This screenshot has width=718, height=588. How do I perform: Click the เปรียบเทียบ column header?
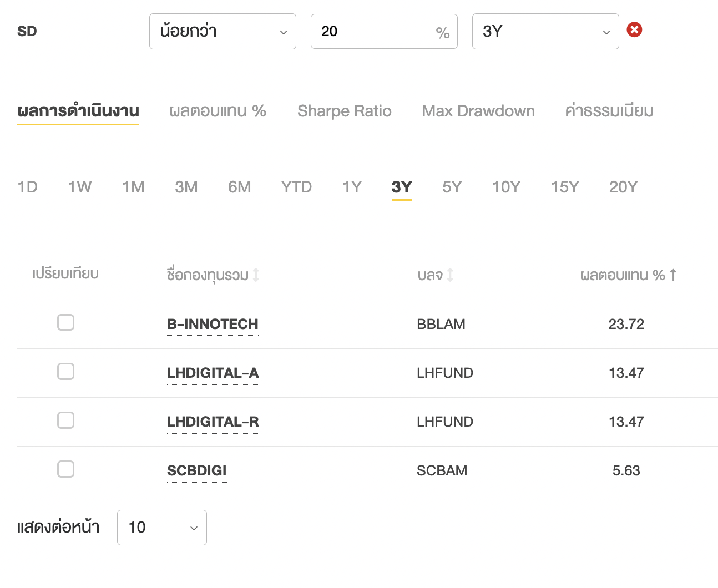pos(65,273)
